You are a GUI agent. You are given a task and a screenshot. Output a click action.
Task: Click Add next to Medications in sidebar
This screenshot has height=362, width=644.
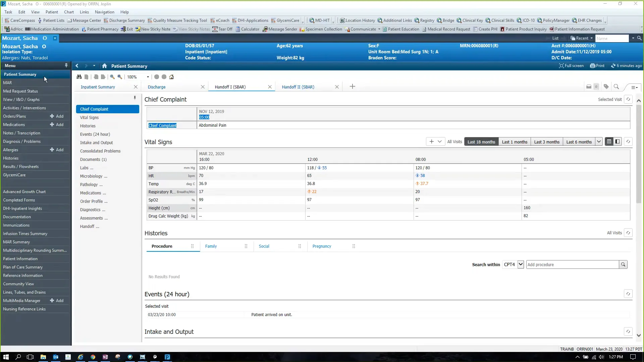pos(57,124)
